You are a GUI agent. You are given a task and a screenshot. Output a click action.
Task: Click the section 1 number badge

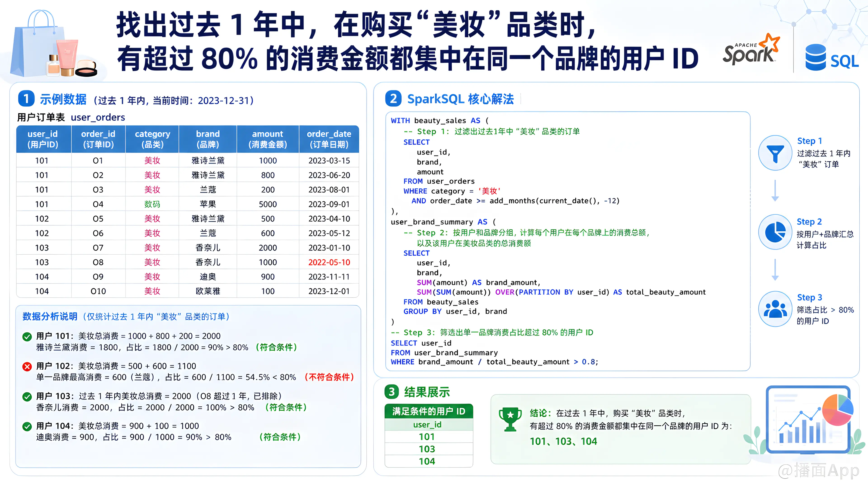click(x=26, y=99)
